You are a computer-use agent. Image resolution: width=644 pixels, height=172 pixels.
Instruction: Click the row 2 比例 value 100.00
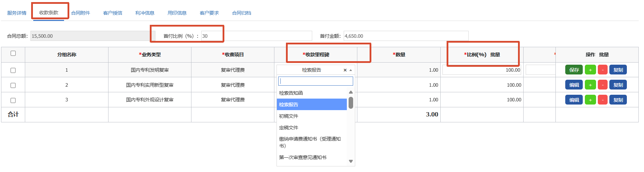(514, 85)
